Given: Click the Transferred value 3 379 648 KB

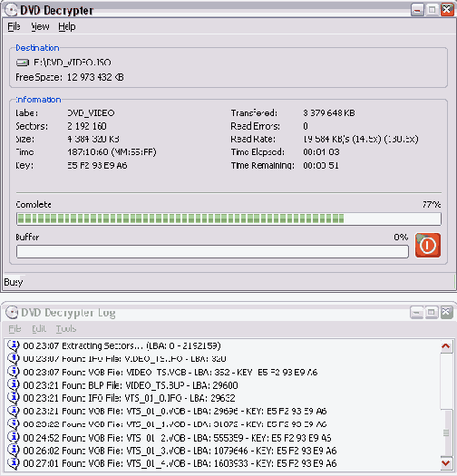Looking at the screenshot, I should point(329,113).
